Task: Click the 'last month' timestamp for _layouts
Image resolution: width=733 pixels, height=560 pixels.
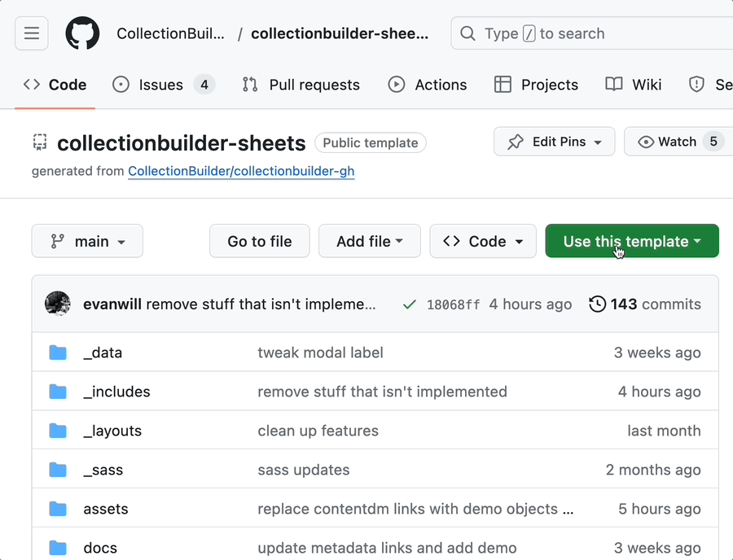Action: pos(664,431)
